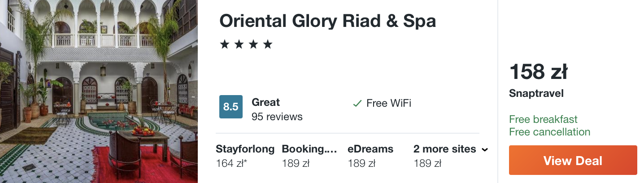Select the Snaptravel provider name
This screenshot has height=183, width=644.
536,94
